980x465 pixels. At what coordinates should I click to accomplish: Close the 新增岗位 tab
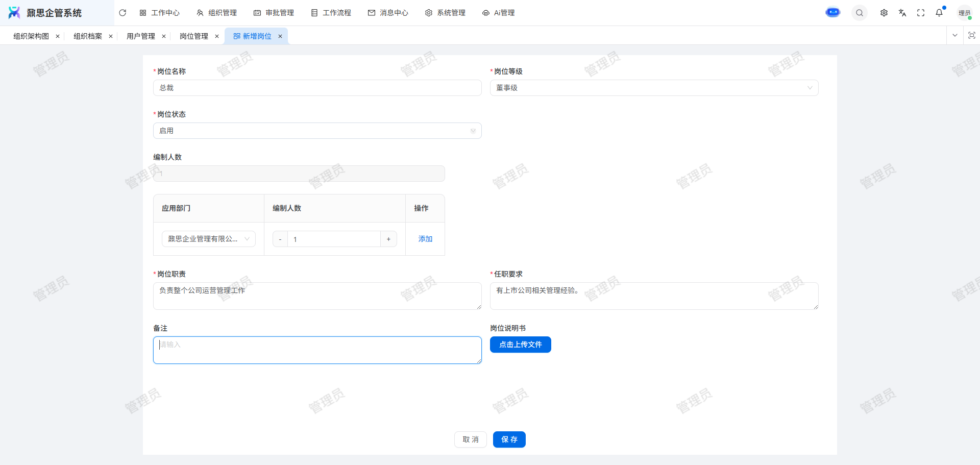pyautogui.click(x=280, y=36)
